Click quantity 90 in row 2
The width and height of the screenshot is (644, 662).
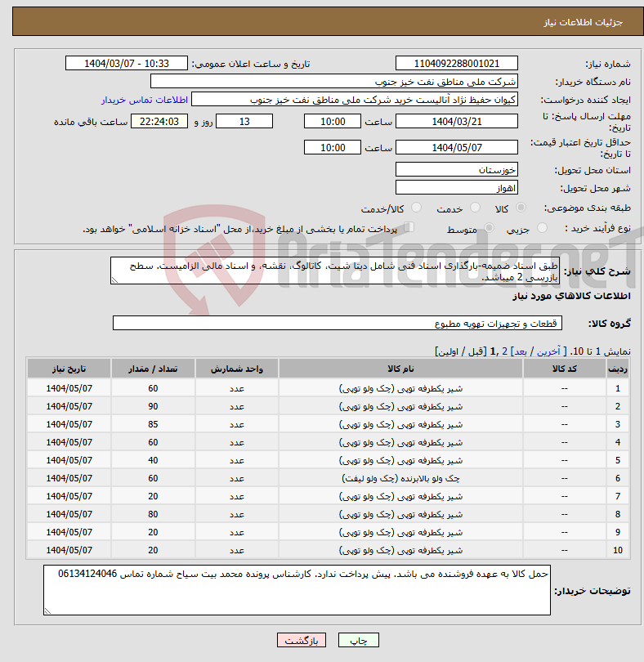(153, 406)
